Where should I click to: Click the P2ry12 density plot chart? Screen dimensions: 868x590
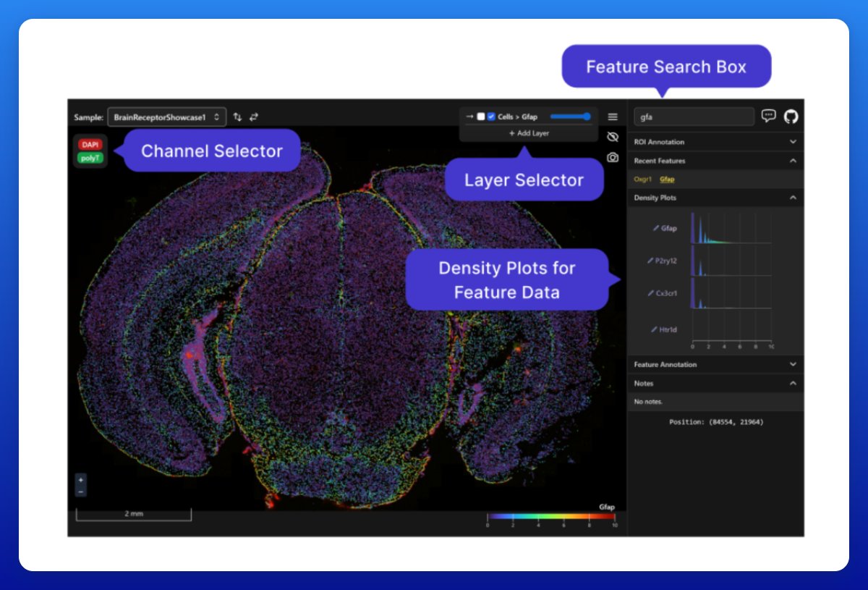coord(731,261)
